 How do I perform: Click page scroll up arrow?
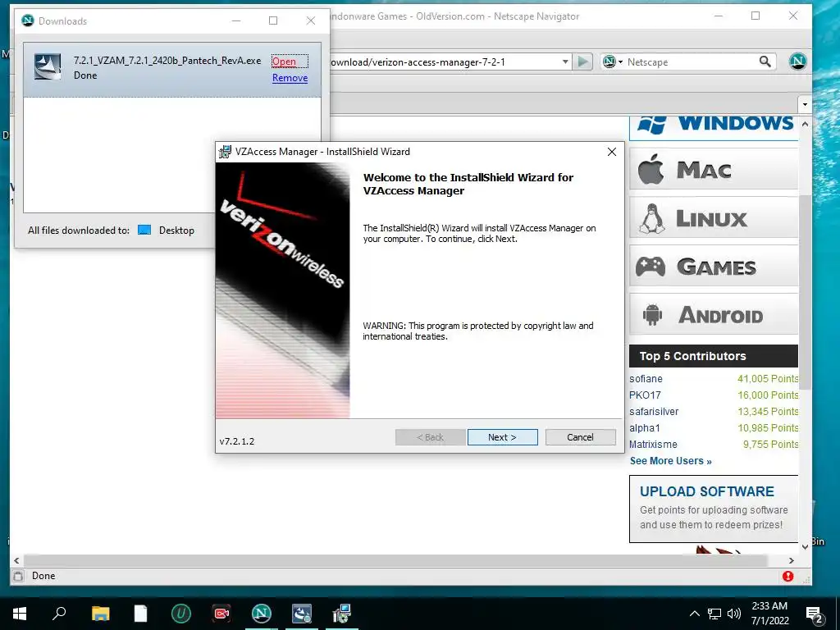point(805,124)
